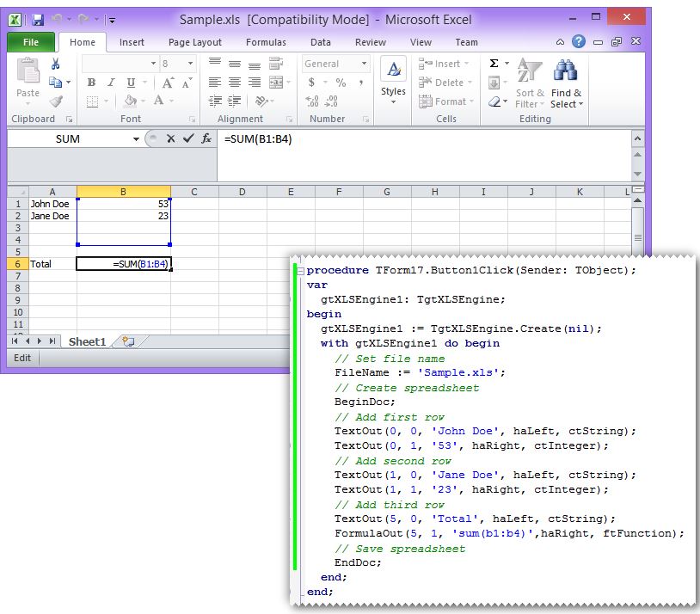Switch to the Page Layout tab
The width and height of the screenshot is (700, 614).
click(195, 42)
